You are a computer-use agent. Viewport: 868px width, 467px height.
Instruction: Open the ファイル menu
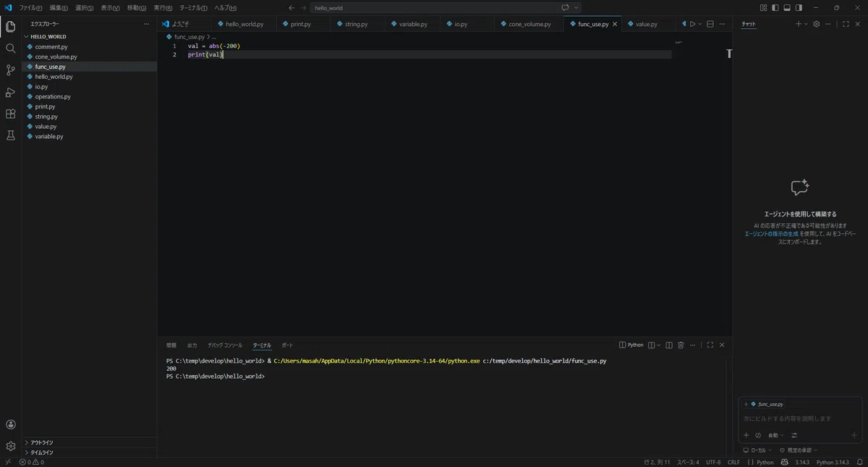tap(30, 8)
